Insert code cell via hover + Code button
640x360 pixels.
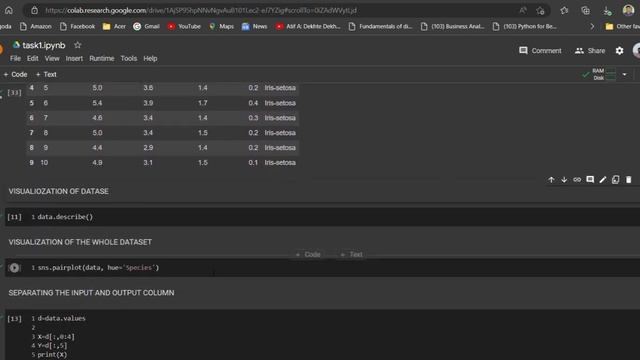(308, 254)
